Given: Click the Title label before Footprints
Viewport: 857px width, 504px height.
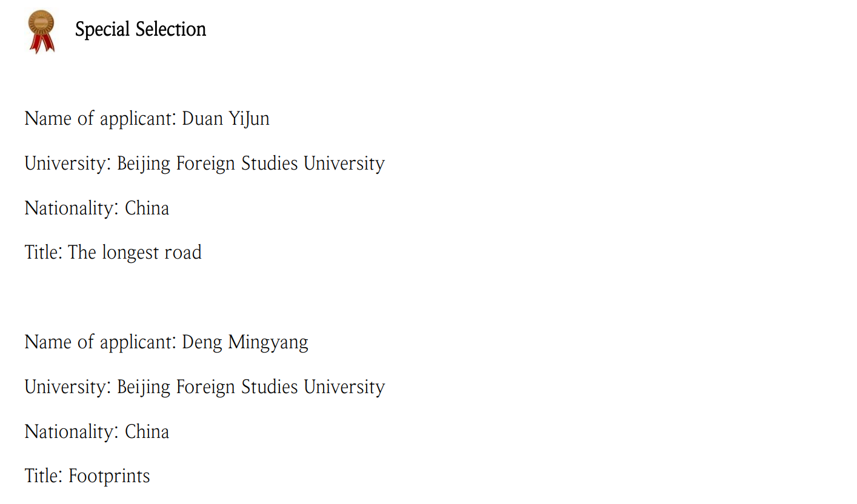Looking at the screenshot, I should point(44,476).
